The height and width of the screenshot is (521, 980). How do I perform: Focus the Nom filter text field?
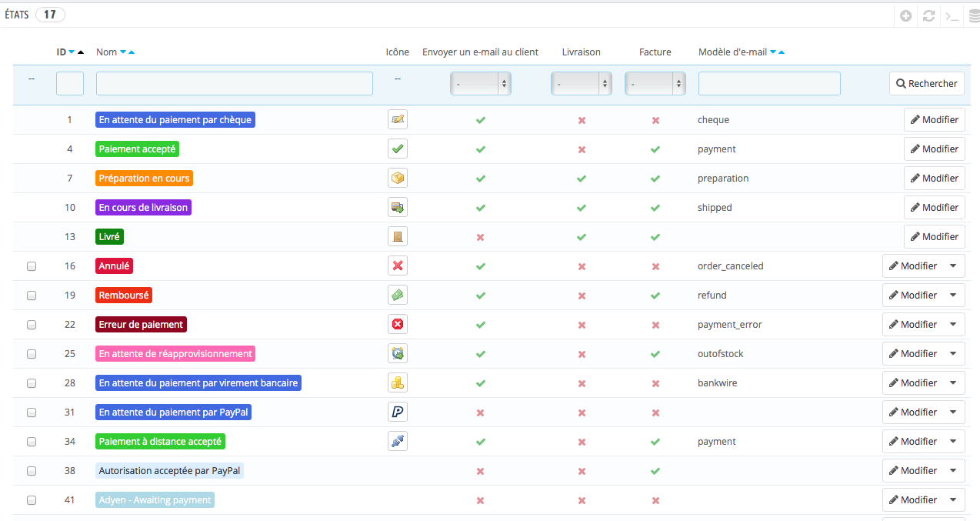tap(234, 83)
